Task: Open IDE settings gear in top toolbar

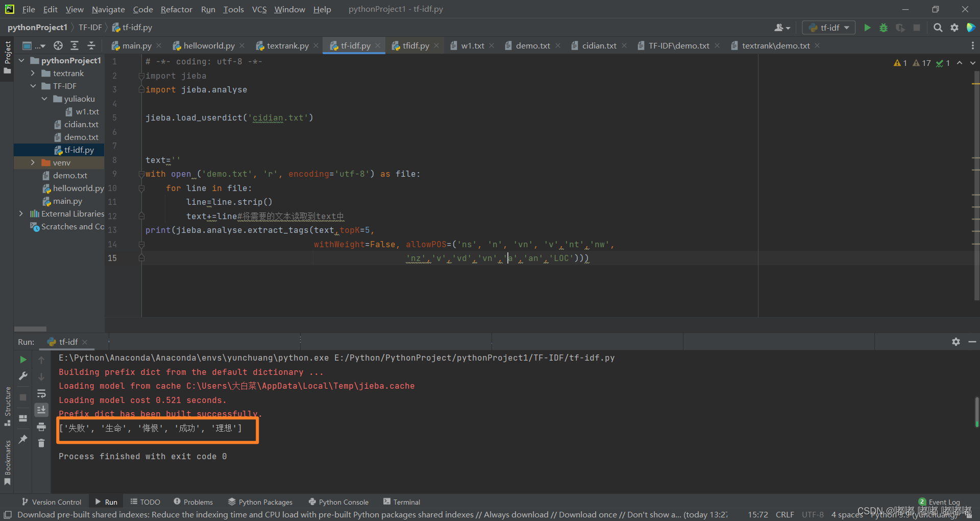Action: pos(954,28)
